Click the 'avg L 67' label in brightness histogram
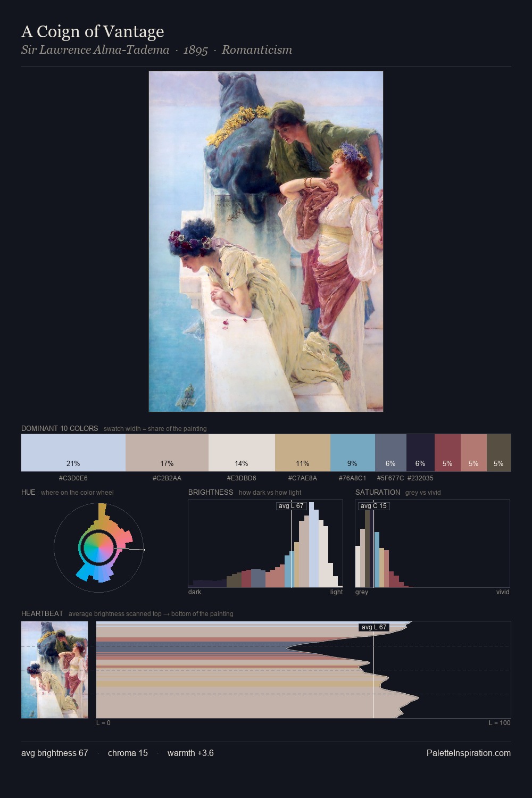The height and width of the screenshot is (798, 532). [x=292, y=506]
